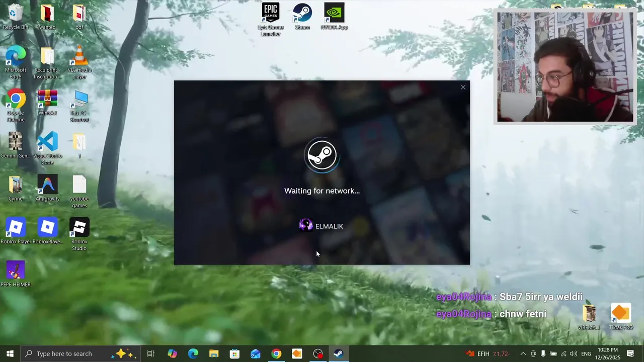This screenshot has height=362, width=644.
Task: Open the volume speaker tray icon
Action: [x=574, y=353]
